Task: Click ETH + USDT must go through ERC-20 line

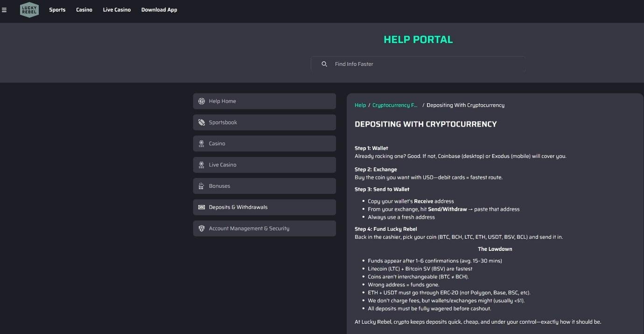Action: 449,292
